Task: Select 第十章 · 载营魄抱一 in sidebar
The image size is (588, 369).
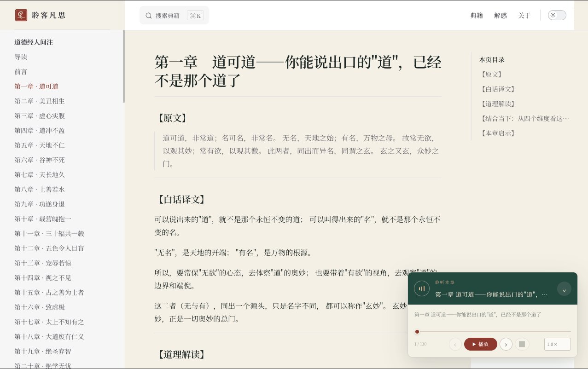Action: pos(43,219)
